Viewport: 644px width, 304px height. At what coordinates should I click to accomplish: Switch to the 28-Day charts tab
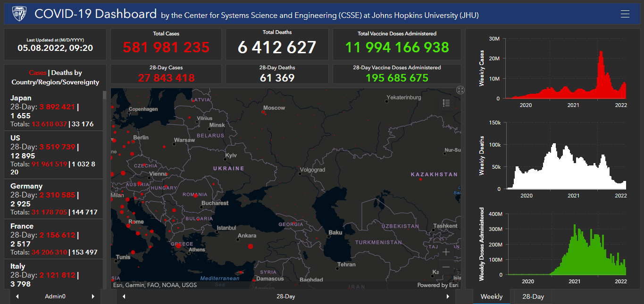click(x=533, y=296)
